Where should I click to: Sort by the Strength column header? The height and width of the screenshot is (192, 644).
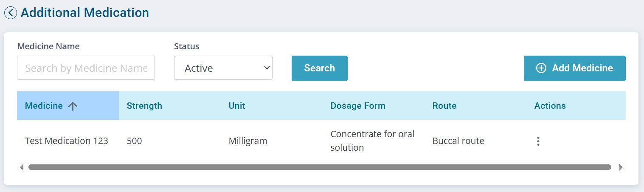pos(144,106)
